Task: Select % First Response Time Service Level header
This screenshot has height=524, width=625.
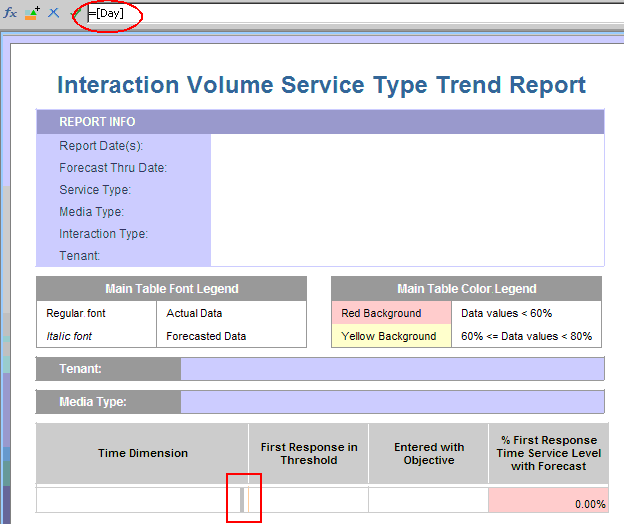Action: tap(548, 453)
